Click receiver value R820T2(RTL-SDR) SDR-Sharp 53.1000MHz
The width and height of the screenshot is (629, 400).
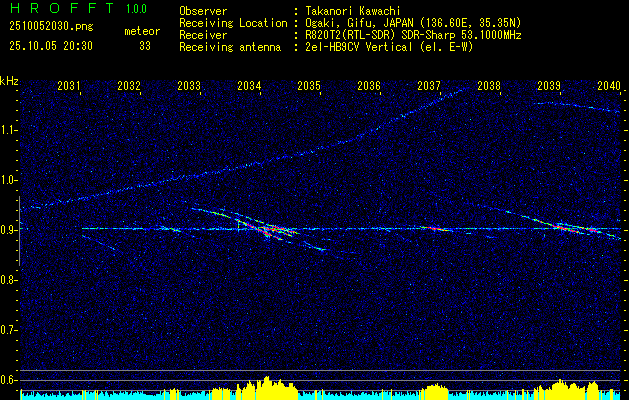pos(413,35)
